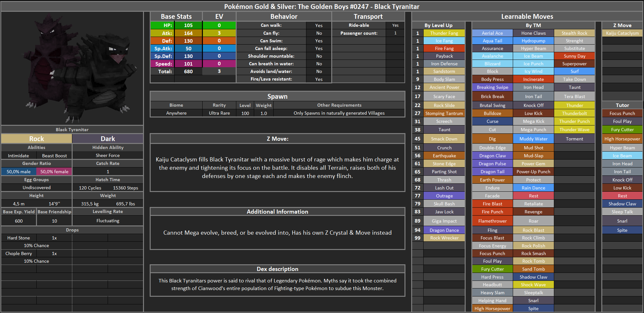
Task: Select the Dex description text box
Action: pyautogui.click(x=277, y=284)
